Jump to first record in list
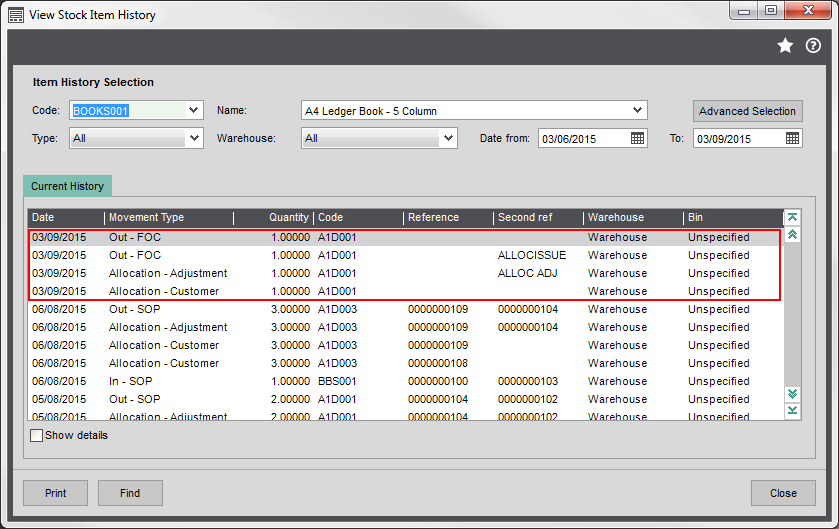The height and width of the screenshot is (529, 839). [x=792, y=217]
